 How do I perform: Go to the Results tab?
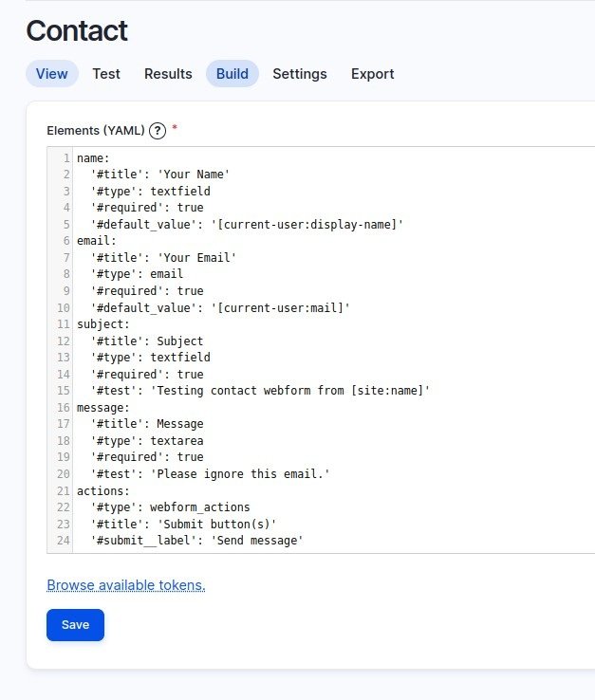point(168,74)
